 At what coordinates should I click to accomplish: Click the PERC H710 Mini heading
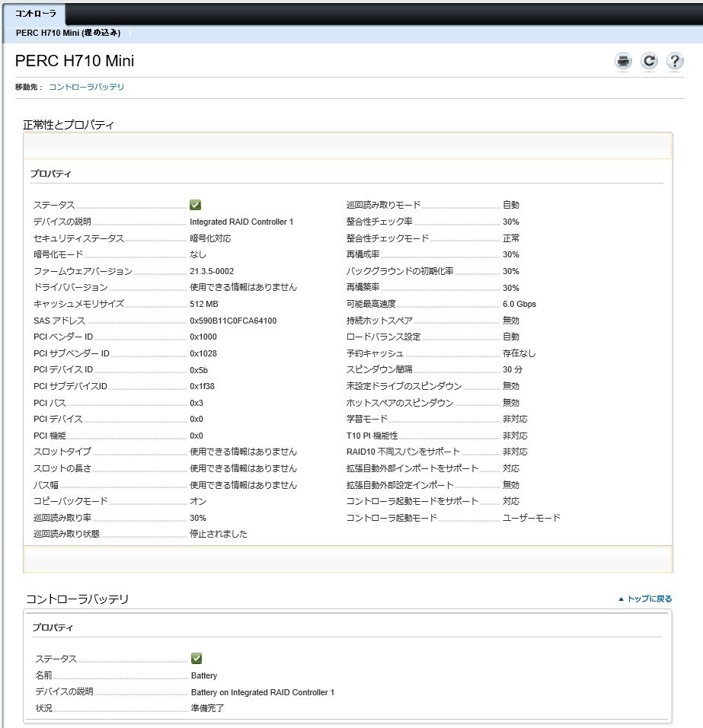coord(75,61)
